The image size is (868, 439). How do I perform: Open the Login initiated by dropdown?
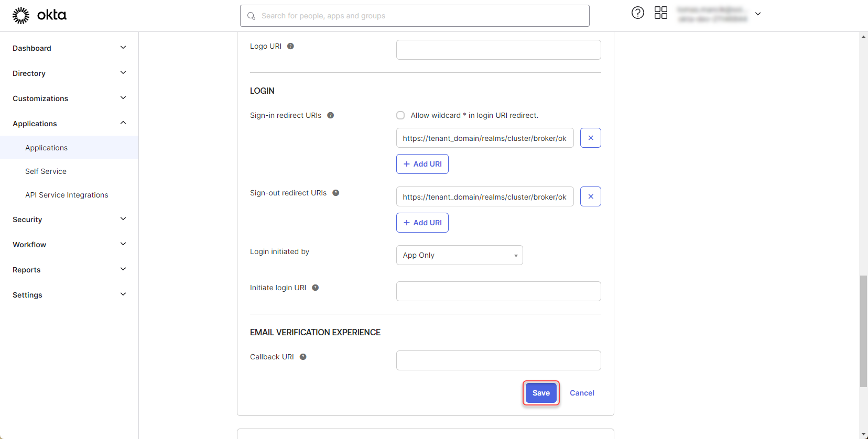459,255
